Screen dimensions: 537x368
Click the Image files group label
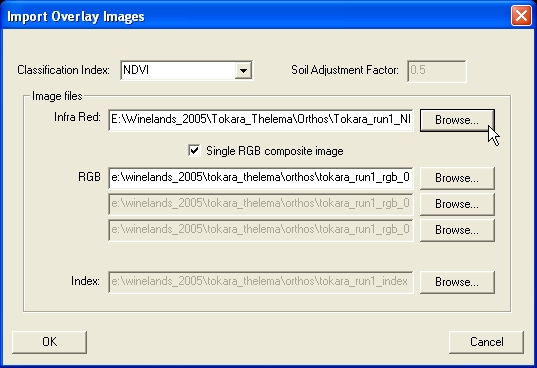(57, 96)
